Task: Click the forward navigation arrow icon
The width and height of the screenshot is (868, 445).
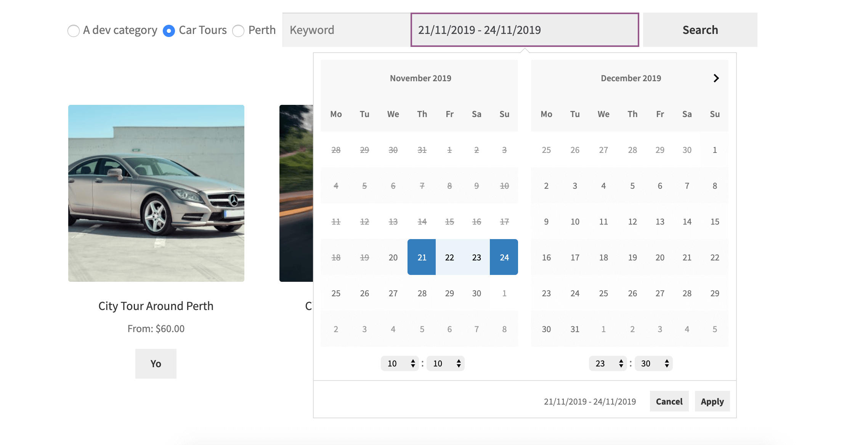Action: [x=716, y=78]
